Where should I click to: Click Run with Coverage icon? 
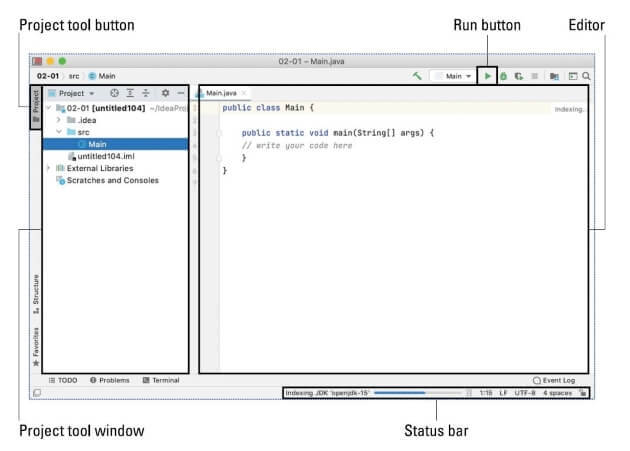(519, 76)
